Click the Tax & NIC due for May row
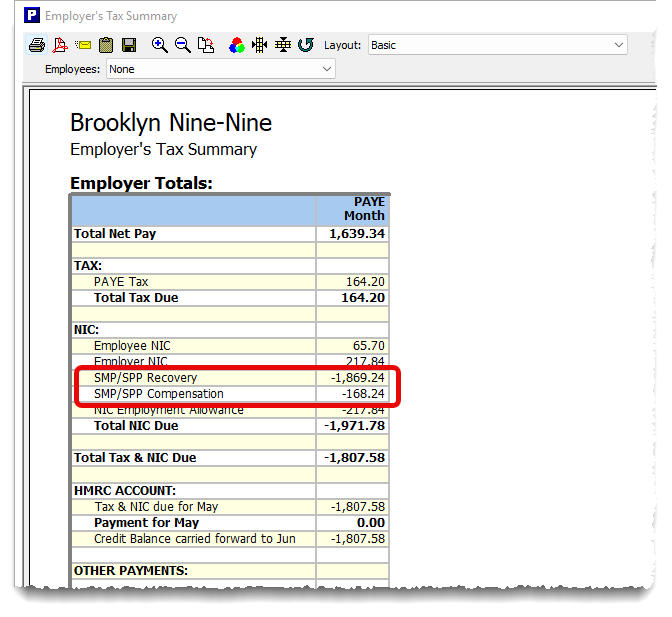This screenshot has width=672, height=617. [230, 507]
